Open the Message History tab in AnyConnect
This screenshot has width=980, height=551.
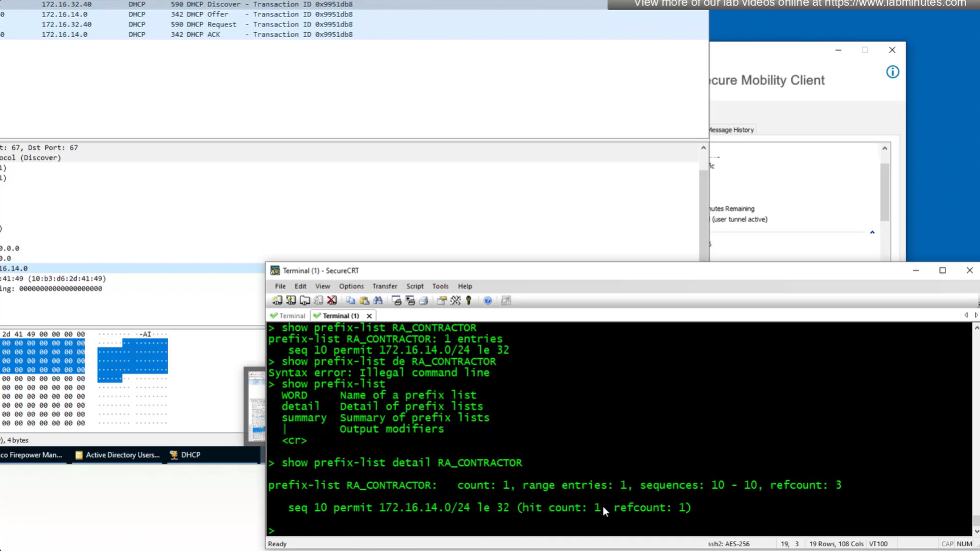(731, 130)
